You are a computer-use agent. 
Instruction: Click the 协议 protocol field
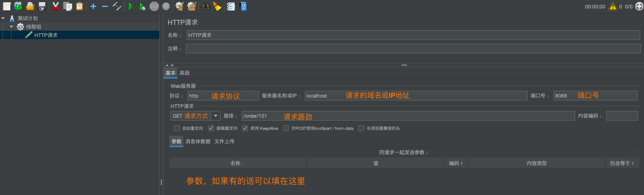pyautogui.click(x=223, y=96)
